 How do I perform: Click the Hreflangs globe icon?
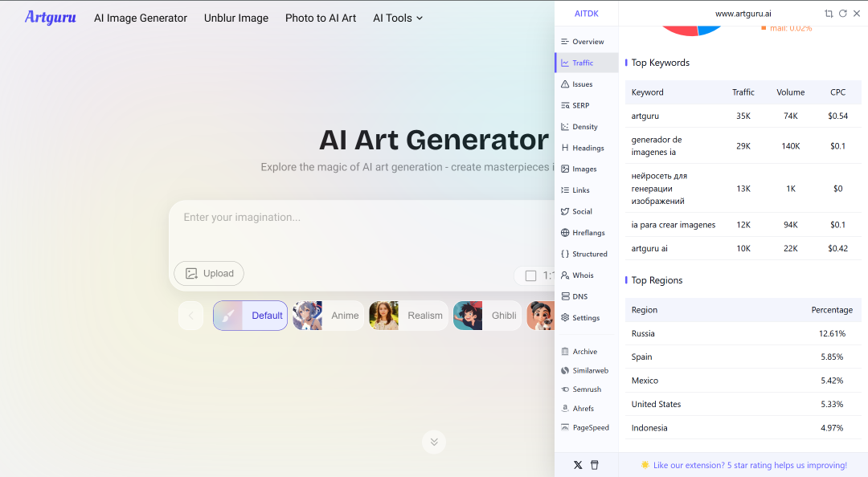(x=565, y=232)
